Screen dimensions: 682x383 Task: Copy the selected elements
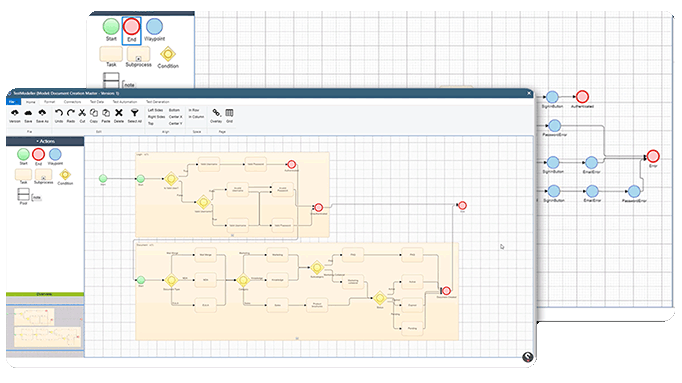94,113
